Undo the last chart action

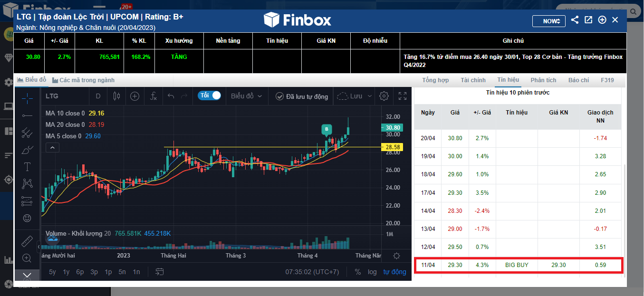coord(171,96)
